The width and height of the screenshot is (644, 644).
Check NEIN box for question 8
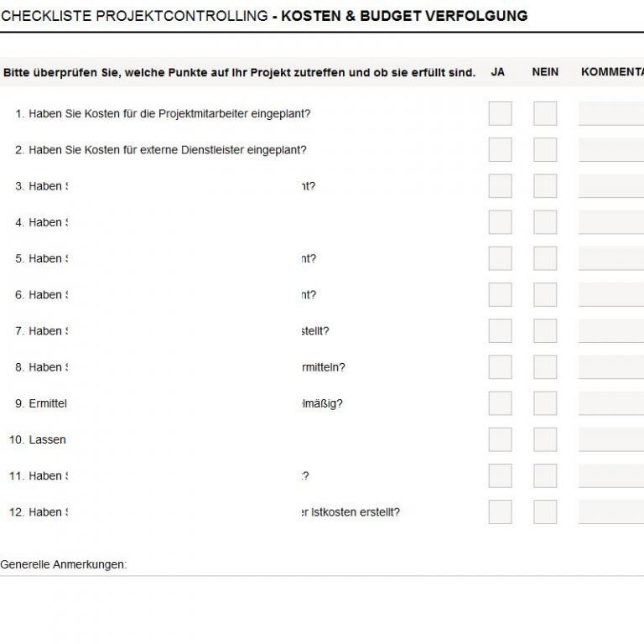(545, 367)
